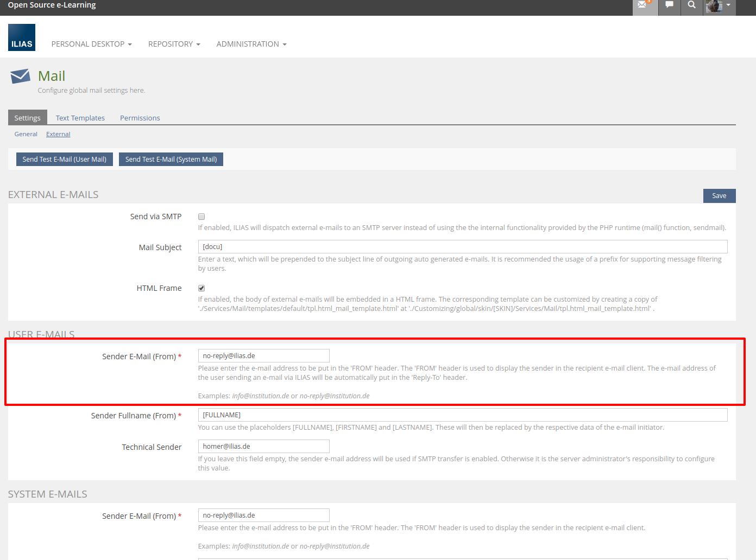Uncheck the HTML Frame checkbox

[201, 288]
